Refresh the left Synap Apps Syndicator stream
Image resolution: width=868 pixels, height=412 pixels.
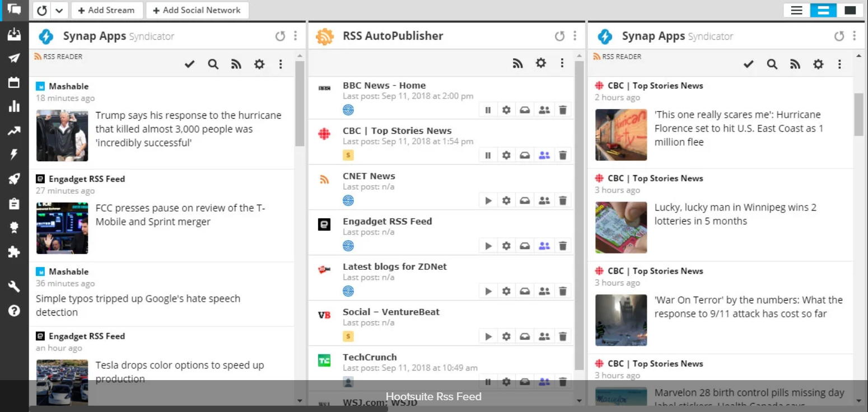pos(280,35)
